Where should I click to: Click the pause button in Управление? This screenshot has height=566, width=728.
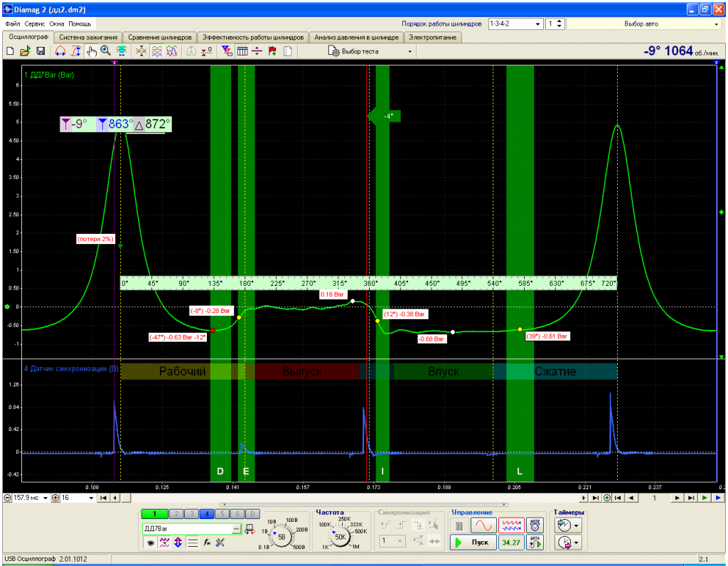point(459,526)
